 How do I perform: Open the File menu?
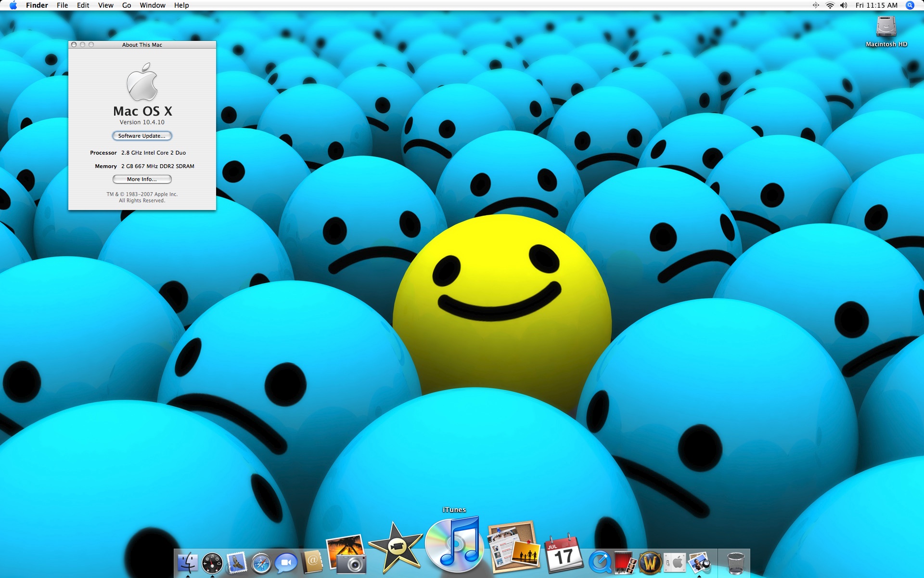coord(62,5)
